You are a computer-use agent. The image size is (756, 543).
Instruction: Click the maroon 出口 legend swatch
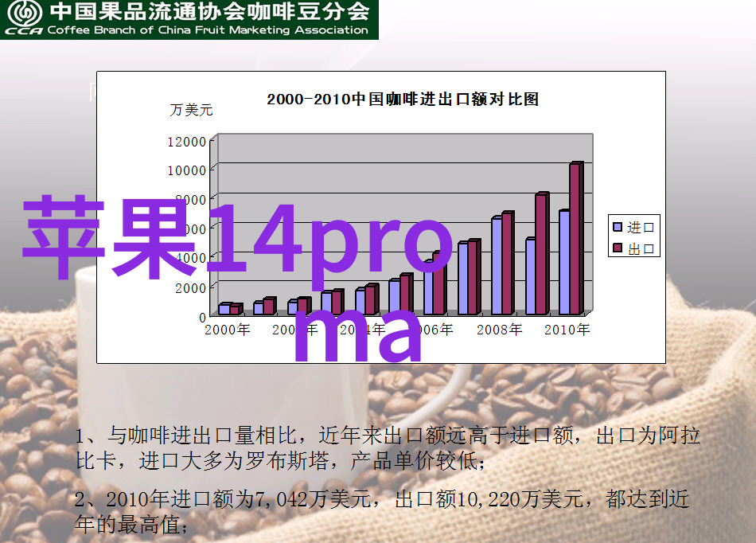tap(618, 248)
